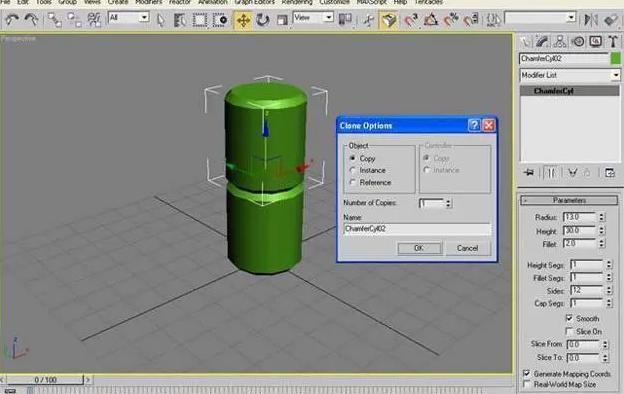Click the Fillet value field
The width and height of the screenshot is (624, 394).
point(580,244)
